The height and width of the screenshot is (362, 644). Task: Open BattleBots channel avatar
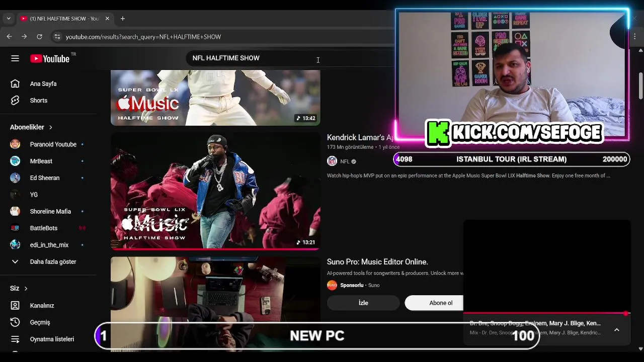(15, 228)
